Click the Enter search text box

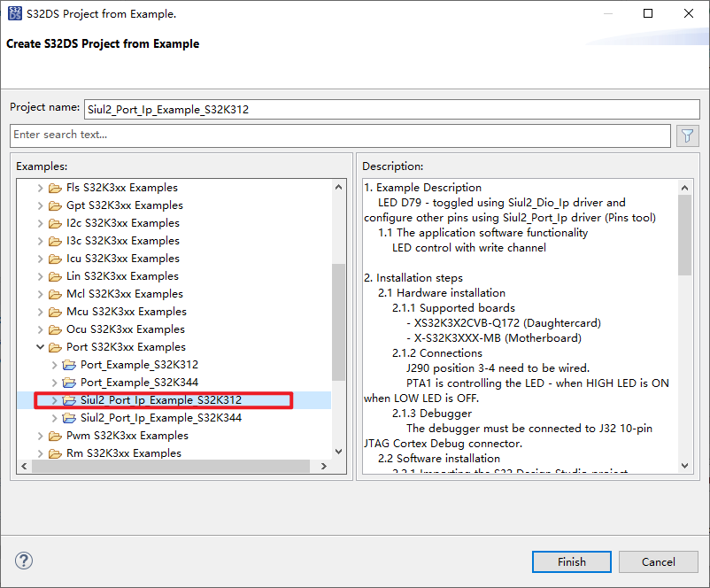pyautogui.click(x=340, y=135)
